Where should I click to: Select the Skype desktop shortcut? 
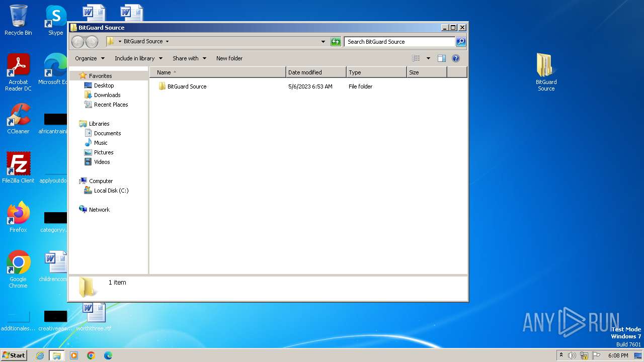[x=56, y=20]
